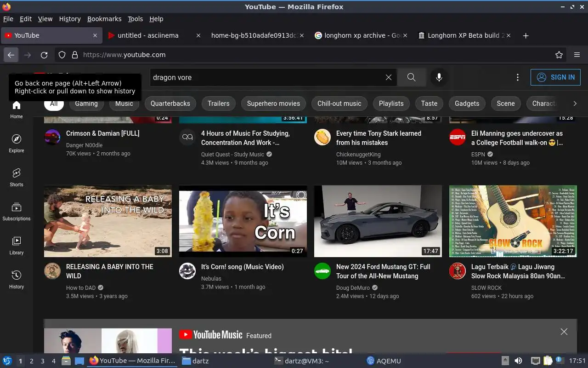Open the Help menu
The height and width of the screenshot is (368, 588).
click(156, 19)
